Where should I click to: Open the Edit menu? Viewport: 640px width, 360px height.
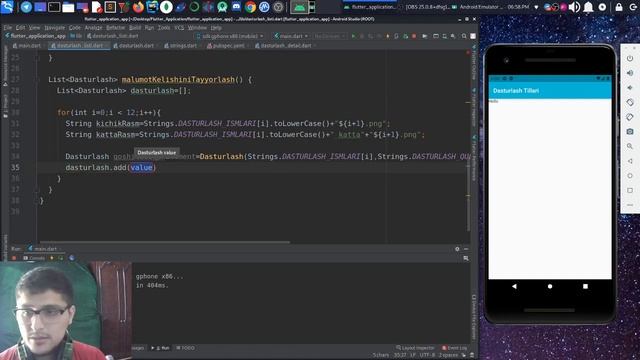[20, 28]
